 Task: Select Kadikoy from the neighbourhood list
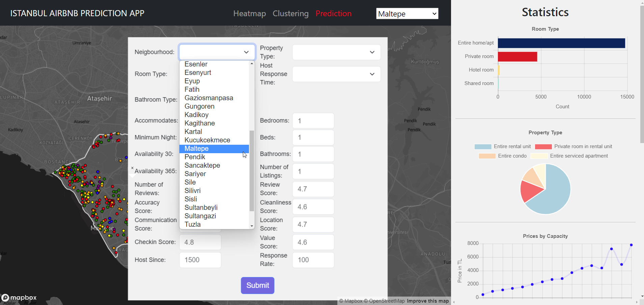point(197,115)
